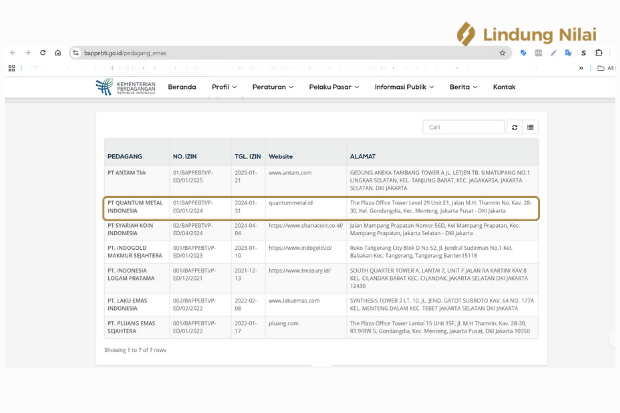Go to the Beranda menu item
Viewport: 620px width, 413px height.
[182, 87]
